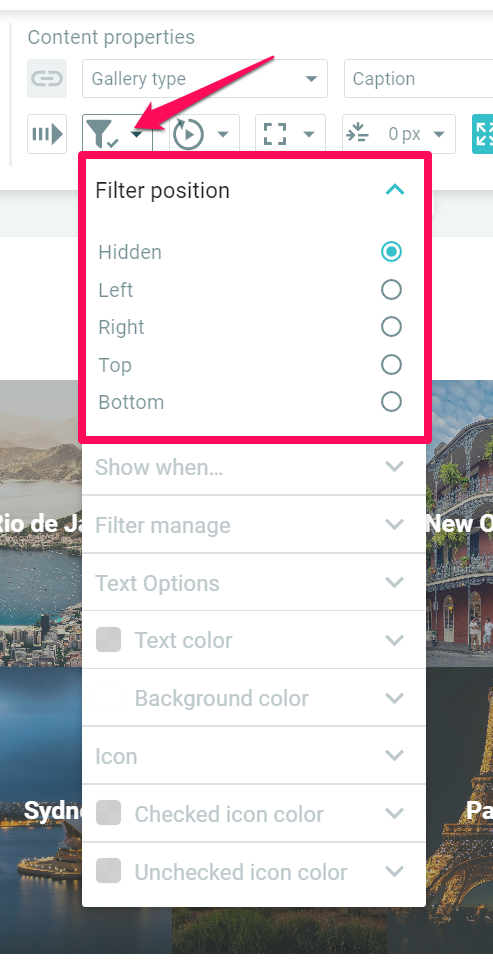Screen dimensions: 493x961
Task: Select the Bottom filter position radio
Action: [391, 402]
